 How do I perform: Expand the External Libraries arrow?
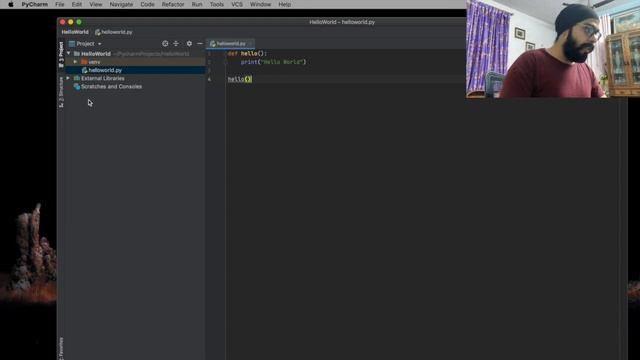[x=68, y=78]
